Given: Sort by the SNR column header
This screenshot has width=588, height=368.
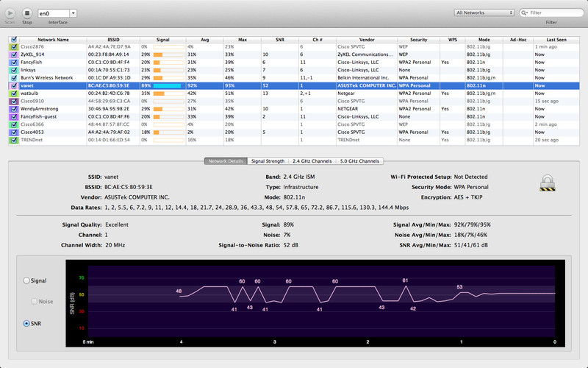Looking at the screenshot, I should point(280,40).
